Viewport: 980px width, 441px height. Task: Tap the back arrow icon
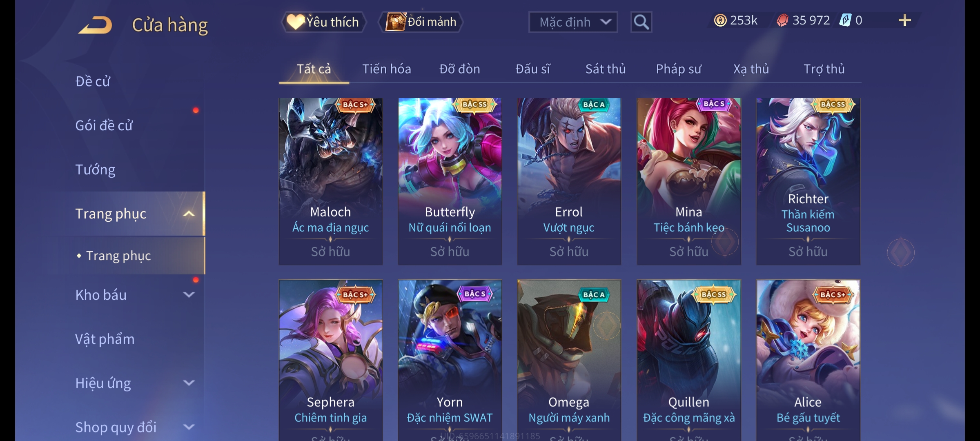tap(96, 25)
